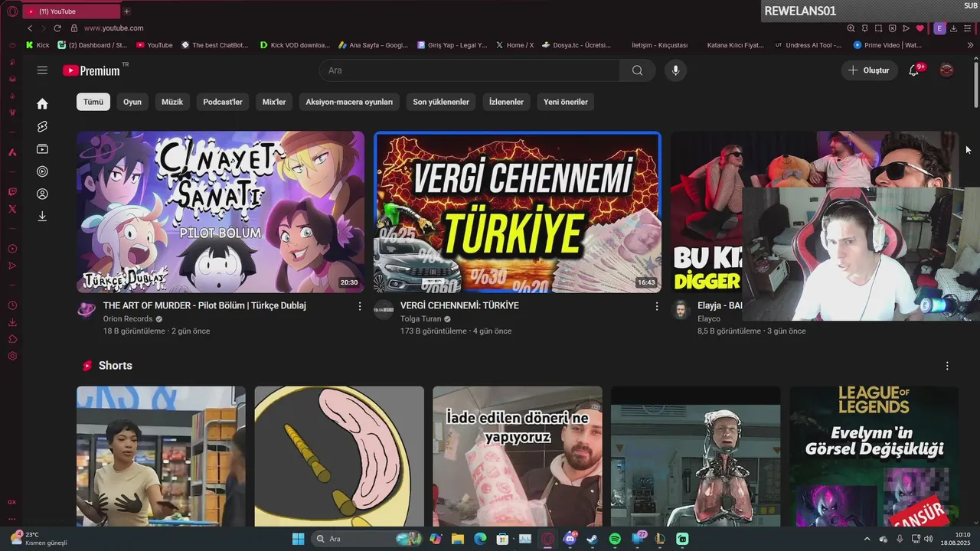Select the Müzik filter chip

172,102
